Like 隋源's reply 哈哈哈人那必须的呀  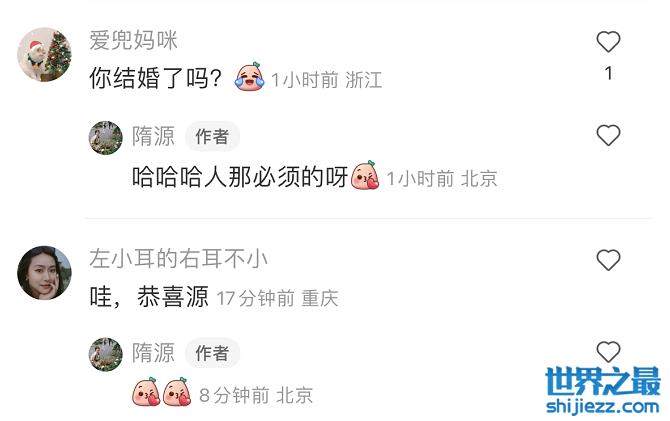point(608,135)
